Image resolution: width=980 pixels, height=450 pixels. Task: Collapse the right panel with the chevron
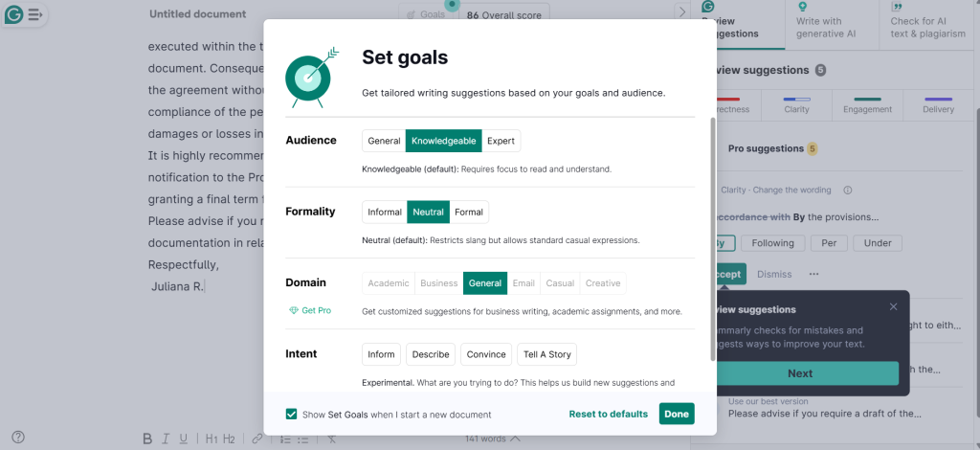coord(681,12)
